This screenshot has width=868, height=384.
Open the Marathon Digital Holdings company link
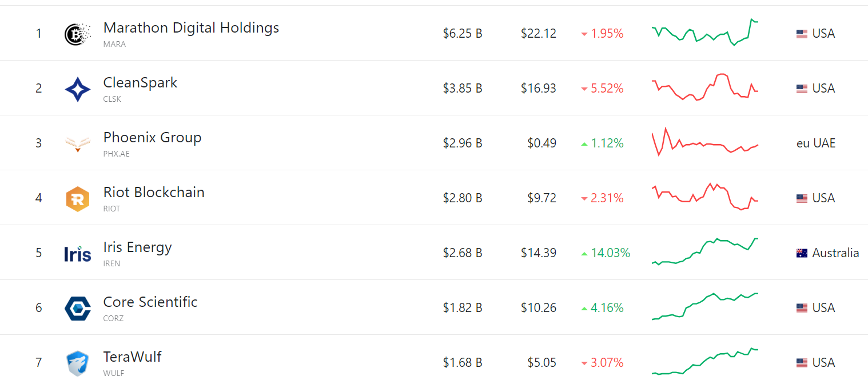tap(191, 27)
